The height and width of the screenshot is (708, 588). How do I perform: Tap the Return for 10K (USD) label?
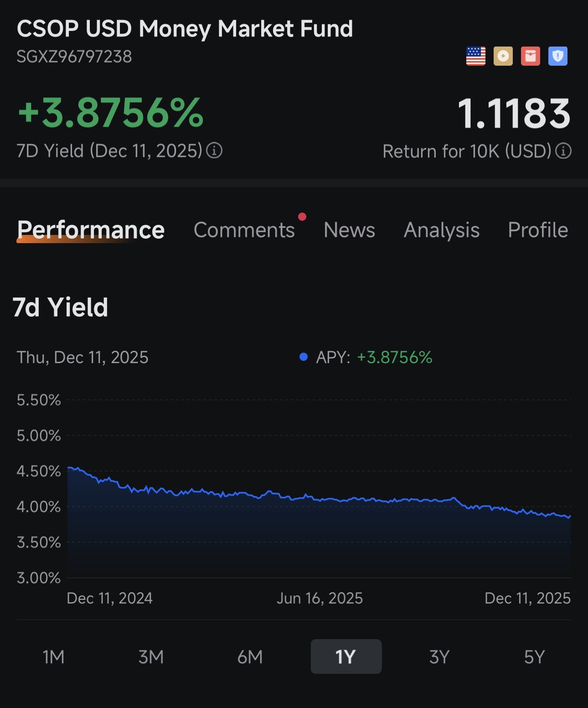467,151
